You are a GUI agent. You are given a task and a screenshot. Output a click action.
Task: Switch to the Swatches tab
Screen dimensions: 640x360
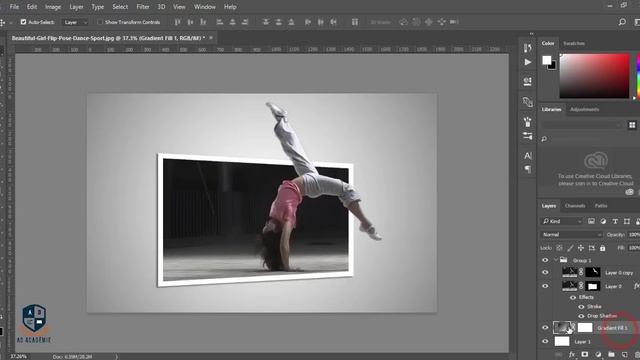[x=573, y=43]
